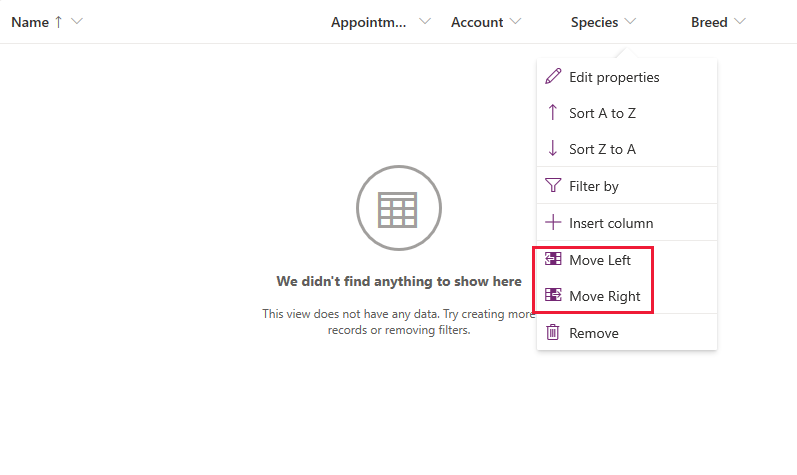797x475 pixels.
Task: Select Insert column menu entry
Action: [611, 223]
